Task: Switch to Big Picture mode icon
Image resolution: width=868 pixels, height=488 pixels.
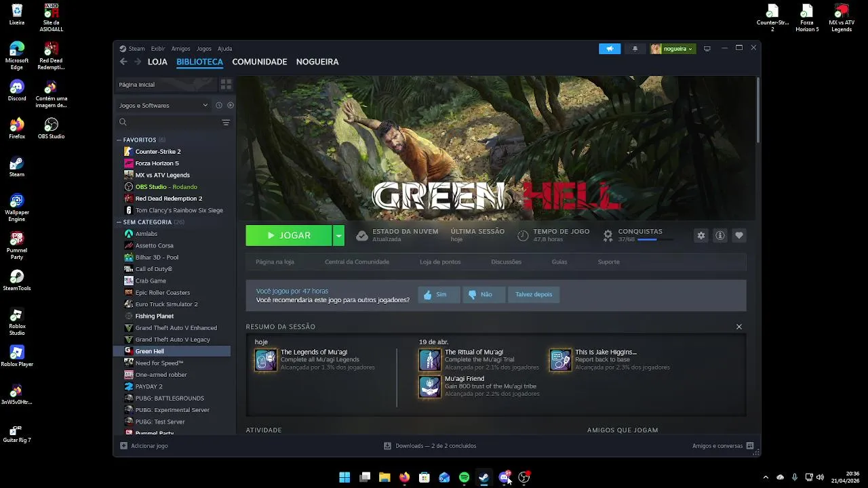Action: click(707, 49)
